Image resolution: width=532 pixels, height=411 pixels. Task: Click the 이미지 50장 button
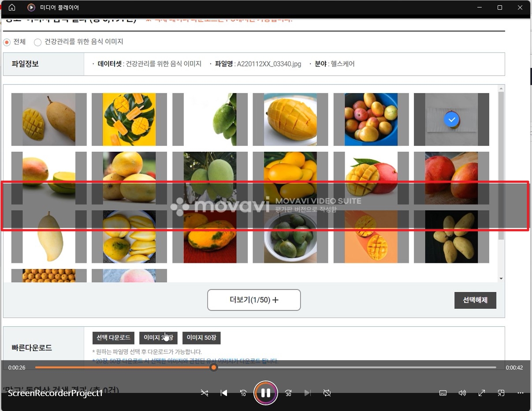pos(201,338)
